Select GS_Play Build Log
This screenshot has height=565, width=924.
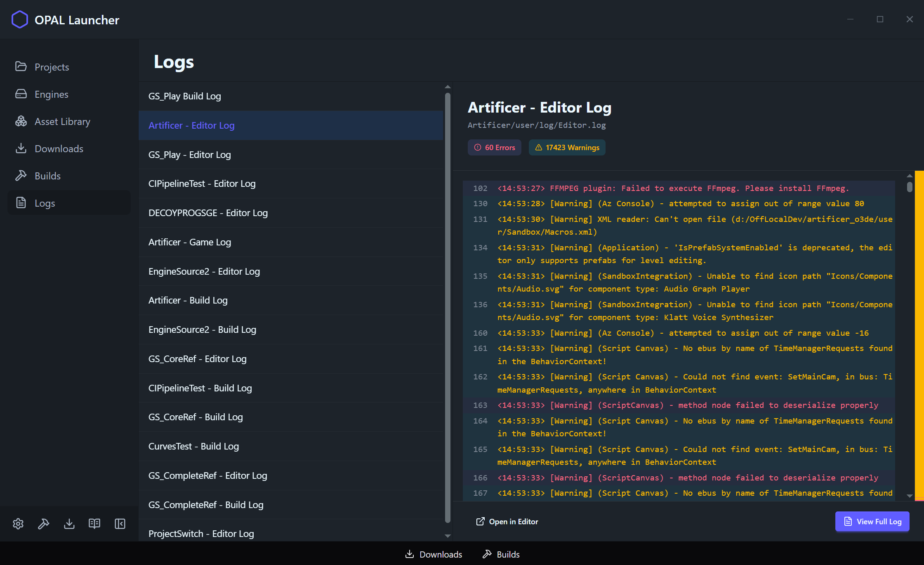291,96
